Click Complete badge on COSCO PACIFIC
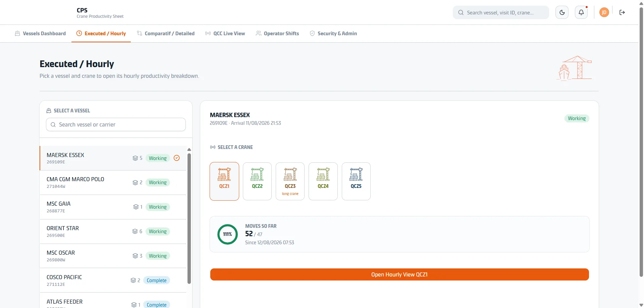This screenshot has width=644, height=308. (157, 280)
